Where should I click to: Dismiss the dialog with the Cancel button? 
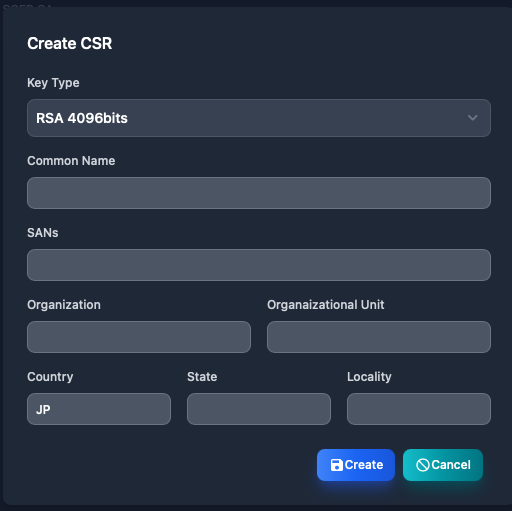coord(443,465)
